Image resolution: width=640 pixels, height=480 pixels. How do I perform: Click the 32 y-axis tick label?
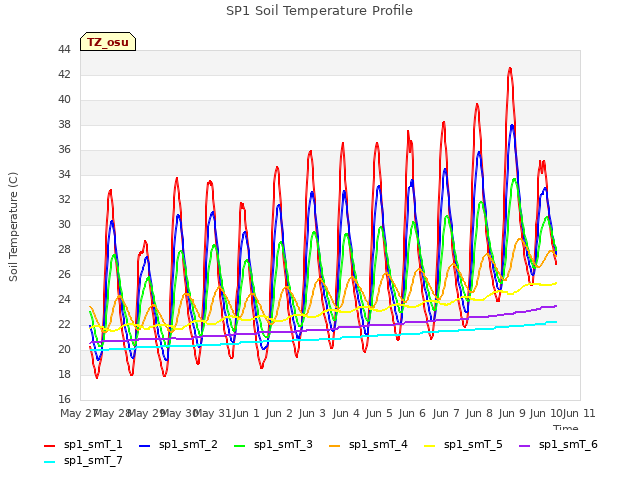pos(64,199)
